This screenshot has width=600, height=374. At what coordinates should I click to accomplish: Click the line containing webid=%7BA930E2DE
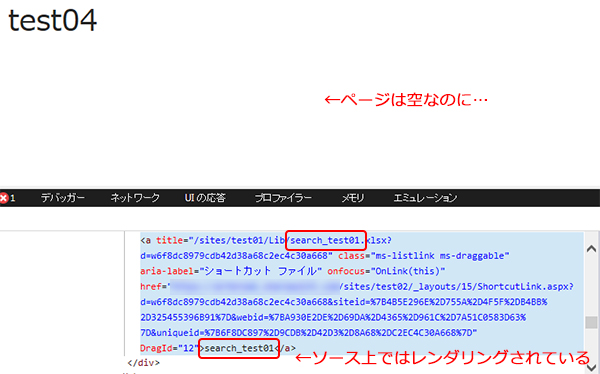coord(333,318)
